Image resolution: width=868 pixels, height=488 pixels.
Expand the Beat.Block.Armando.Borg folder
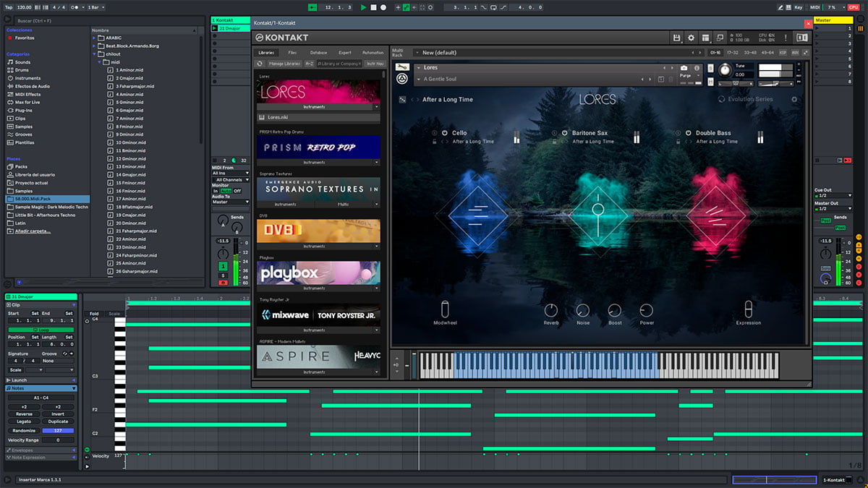pyautogui.click(x=95, y=46)
